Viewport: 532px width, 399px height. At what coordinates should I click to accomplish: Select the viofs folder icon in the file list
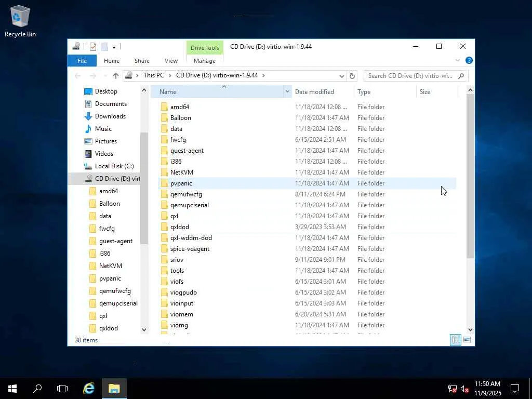(x=164, y=281)
